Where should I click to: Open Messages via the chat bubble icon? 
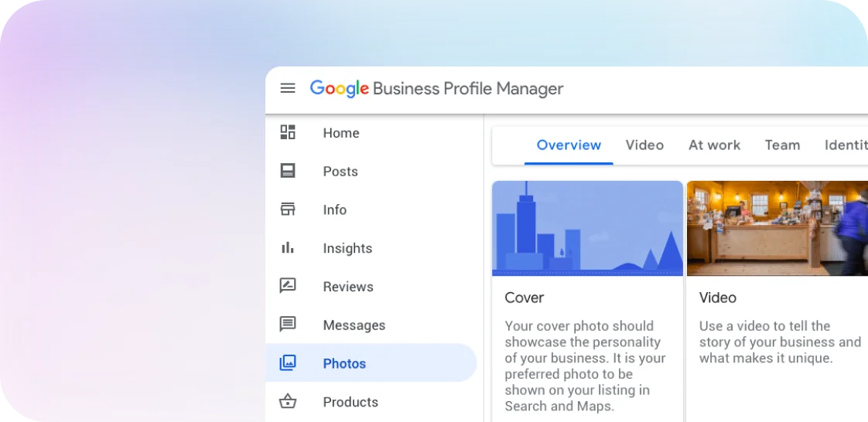coord(288,325)
